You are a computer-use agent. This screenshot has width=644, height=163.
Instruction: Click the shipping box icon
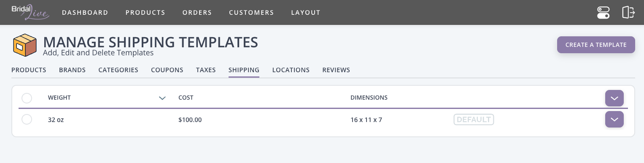25,45
